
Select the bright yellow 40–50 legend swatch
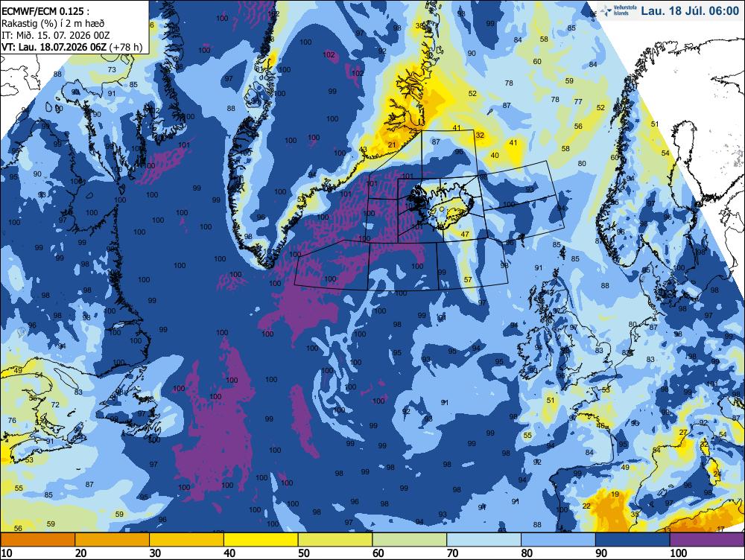pyautogui.click(x=261, y=540)
